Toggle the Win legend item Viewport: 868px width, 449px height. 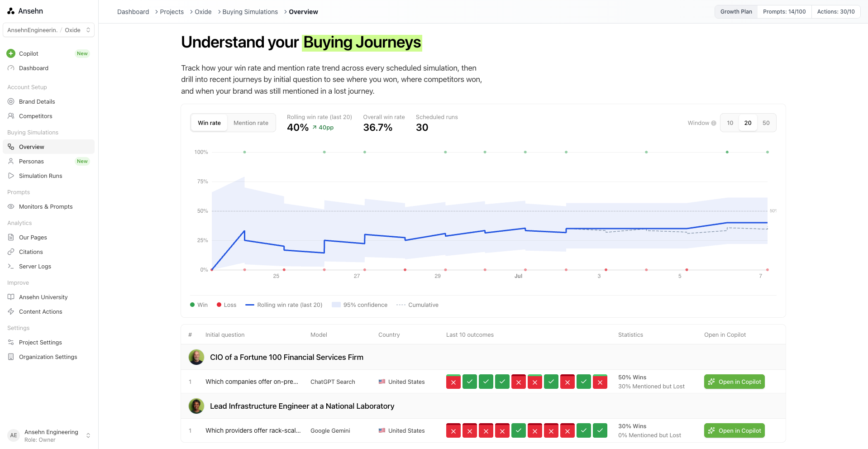199,305
